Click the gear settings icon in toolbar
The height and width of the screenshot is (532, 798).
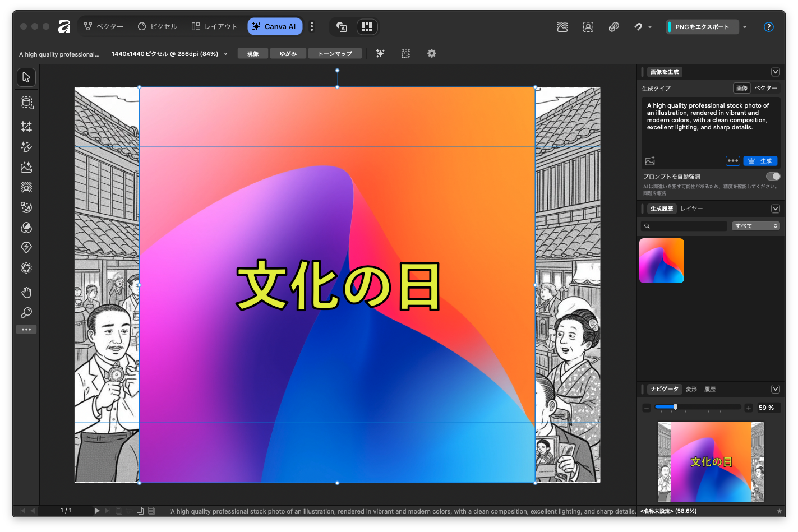click(431, 54)
